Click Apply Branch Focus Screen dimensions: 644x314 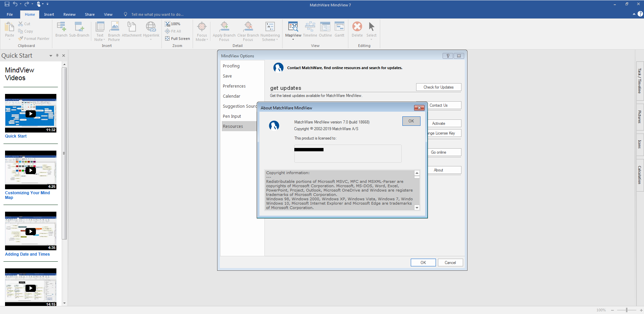(x=224, y=31)
